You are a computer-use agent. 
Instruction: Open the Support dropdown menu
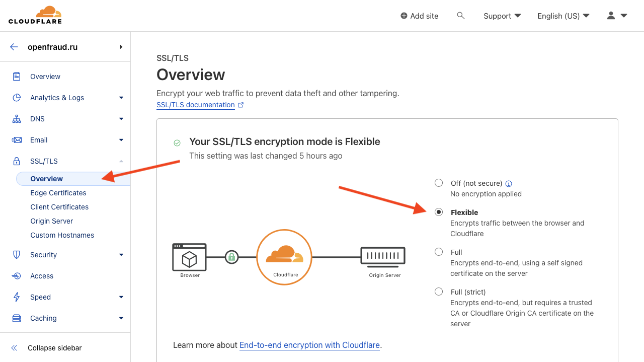(502, 16)
